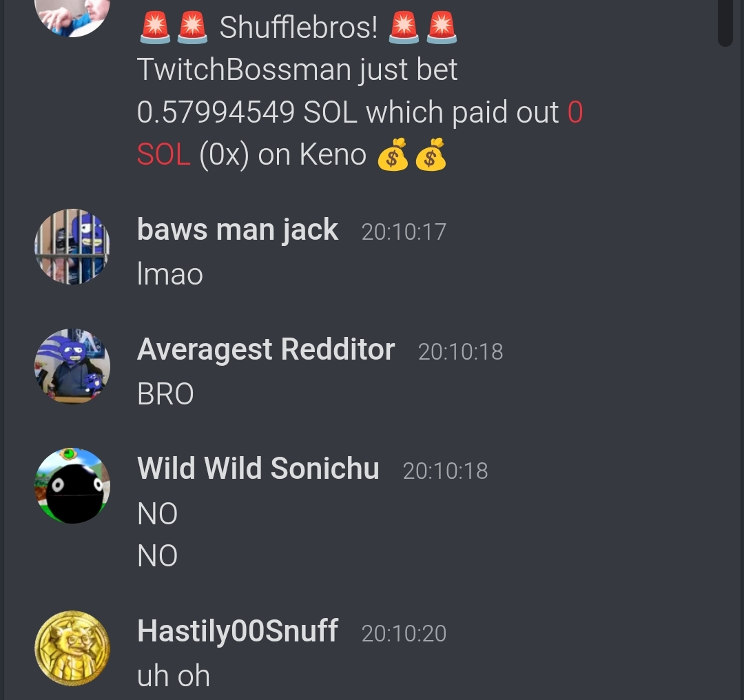The width and height of the screenshot is (744, 700).
Task: Click the 20:10:17 timestamp
Action: pyautogui.click(x=404, y=232)
